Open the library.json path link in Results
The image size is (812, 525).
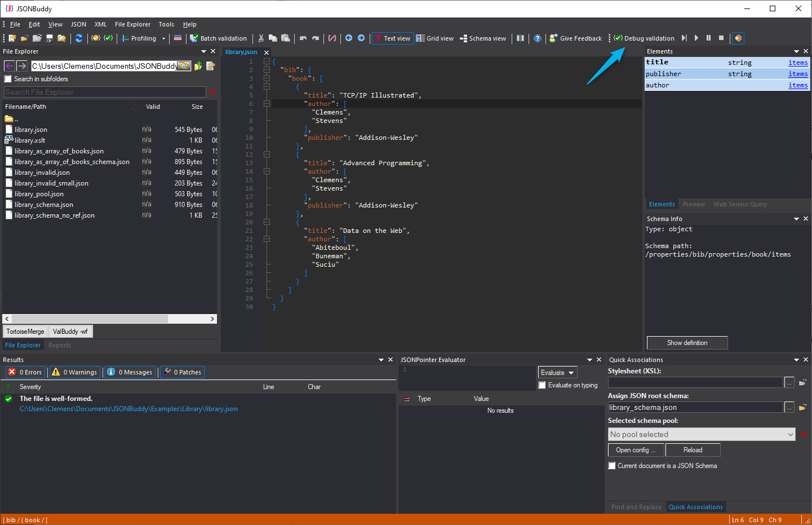(x=128, y=409)
